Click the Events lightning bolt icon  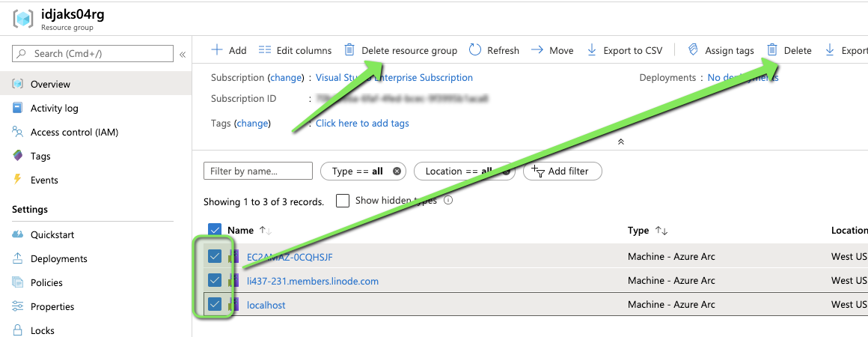[x=18, y=179]
